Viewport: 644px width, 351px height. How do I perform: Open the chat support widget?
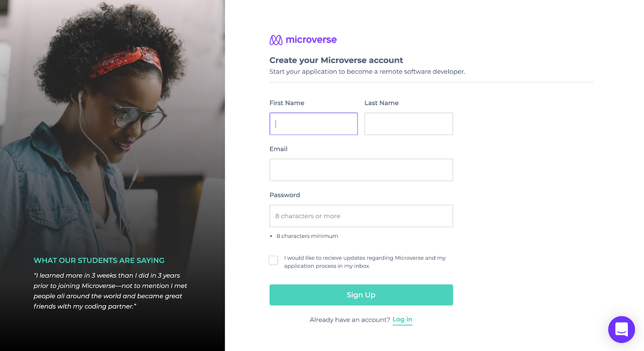(x=621, y=329)
